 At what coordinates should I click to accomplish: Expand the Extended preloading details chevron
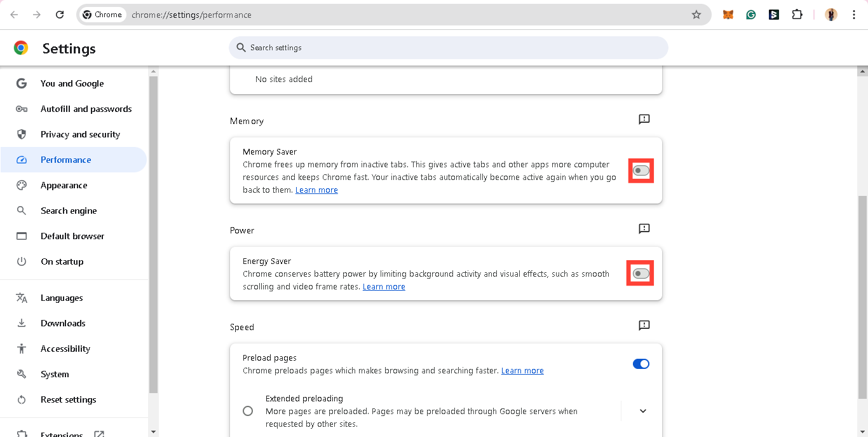[x=643, y=411]
